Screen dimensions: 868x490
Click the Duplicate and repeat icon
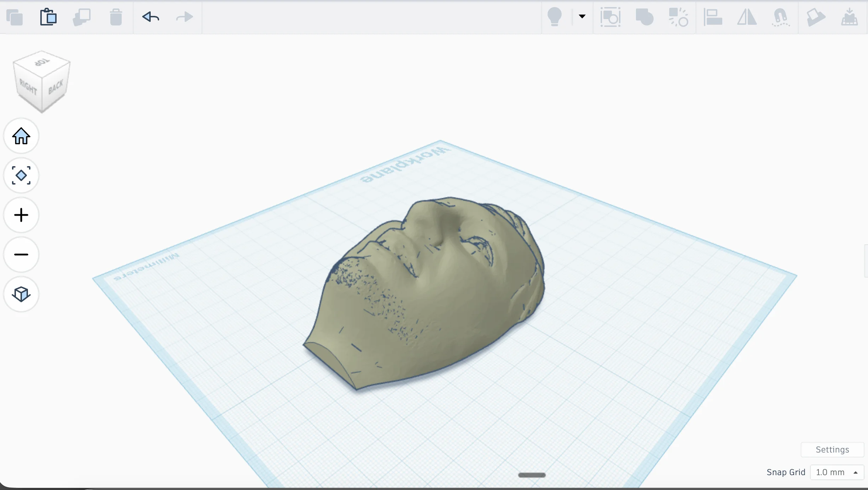click(82, 17)
